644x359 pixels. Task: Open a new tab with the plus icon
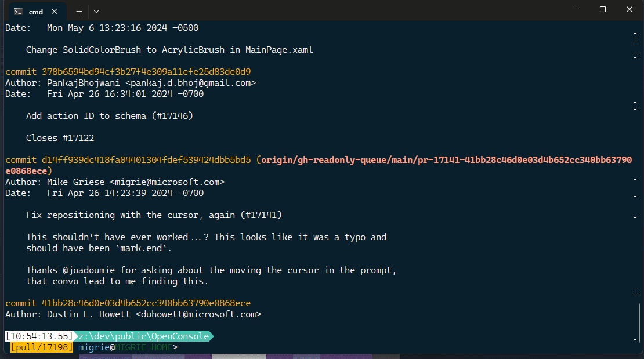click(x=78, y=10)
